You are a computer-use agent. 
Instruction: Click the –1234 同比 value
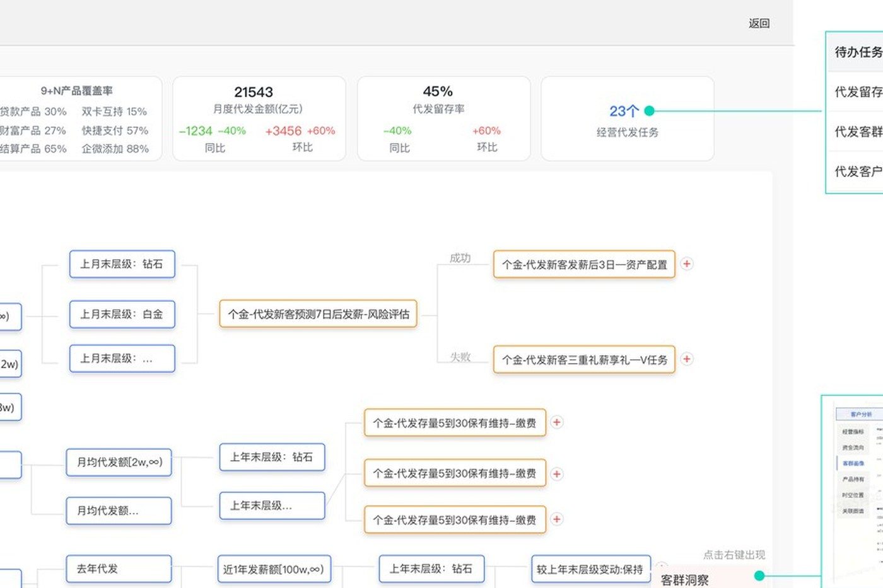(x=196, y=131)
